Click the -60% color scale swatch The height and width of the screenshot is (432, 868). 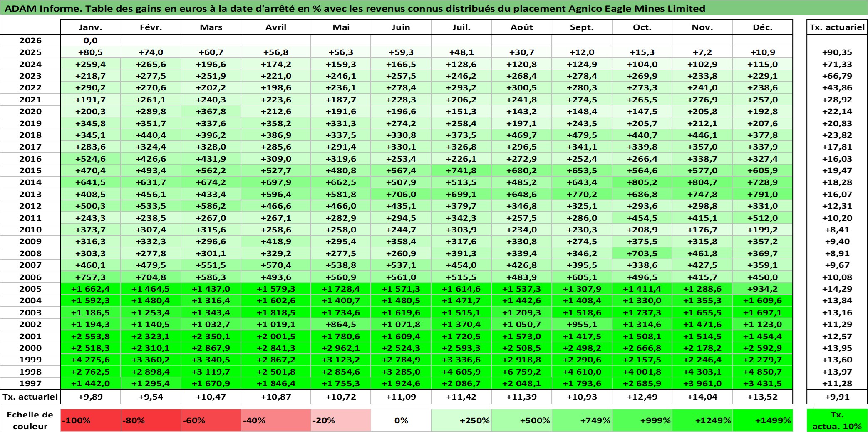(211, 420)
